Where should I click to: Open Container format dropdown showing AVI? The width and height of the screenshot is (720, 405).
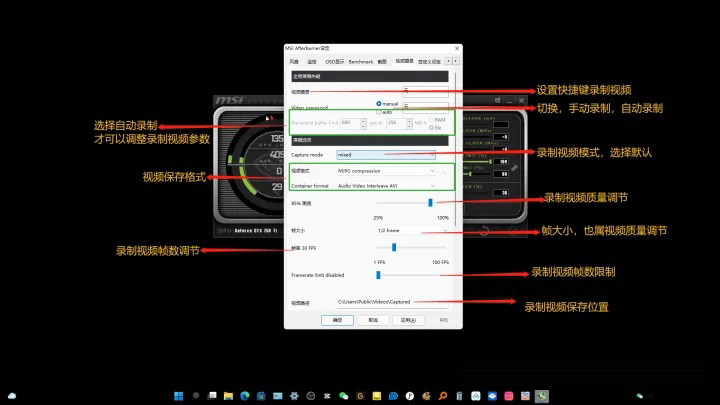click(x=386, y=186)
